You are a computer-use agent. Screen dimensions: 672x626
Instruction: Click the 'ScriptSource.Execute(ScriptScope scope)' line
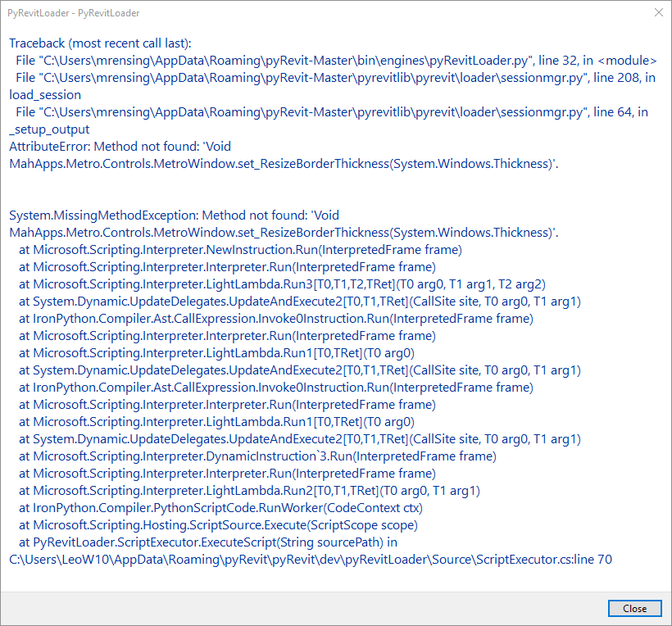click(218, 525)
